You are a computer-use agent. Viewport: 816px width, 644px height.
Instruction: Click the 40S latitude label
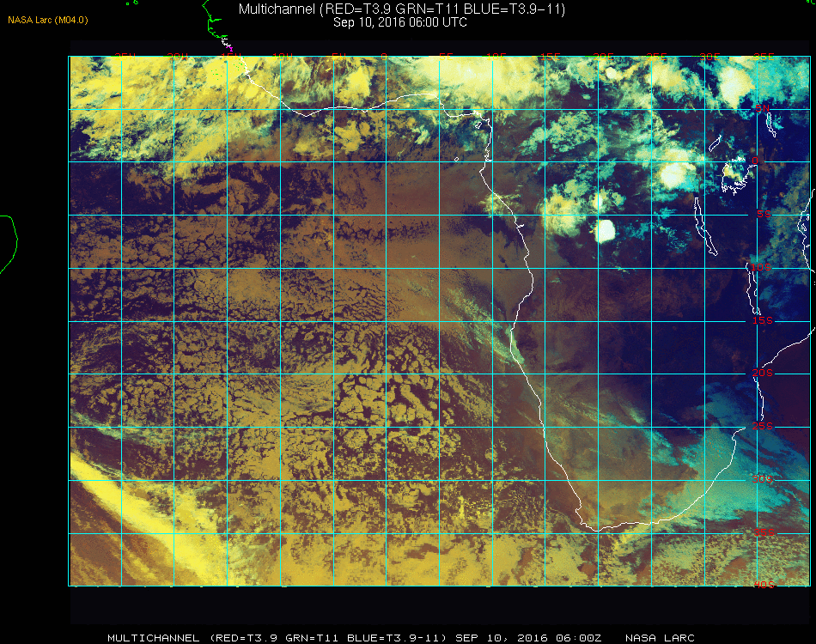764,585
